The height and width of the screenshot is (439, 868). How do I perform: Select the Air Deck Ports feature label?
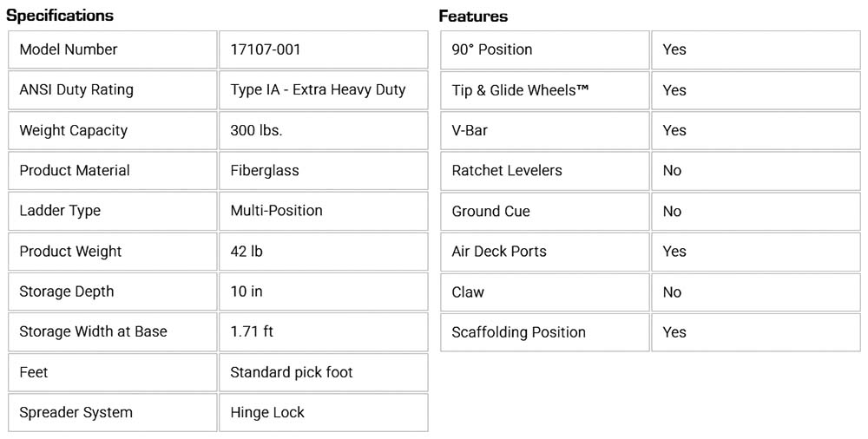tap(499, 252)
